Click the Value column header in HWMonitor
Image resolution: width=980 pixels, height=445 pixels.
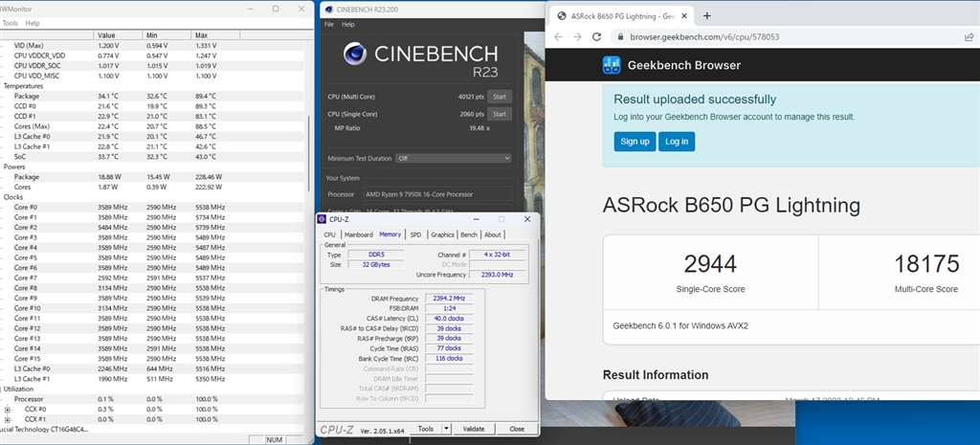click(x=118, y=35)
